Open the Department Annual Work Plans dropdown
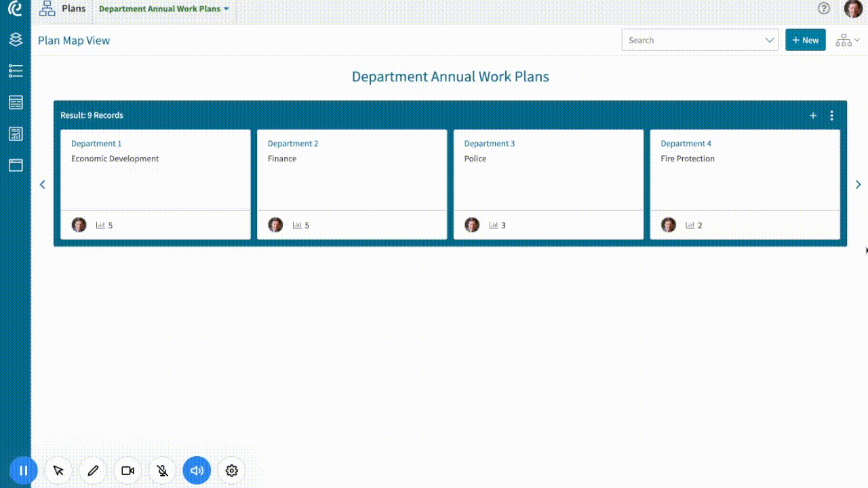The image size is (868, 488). click(x=163, y=8)
